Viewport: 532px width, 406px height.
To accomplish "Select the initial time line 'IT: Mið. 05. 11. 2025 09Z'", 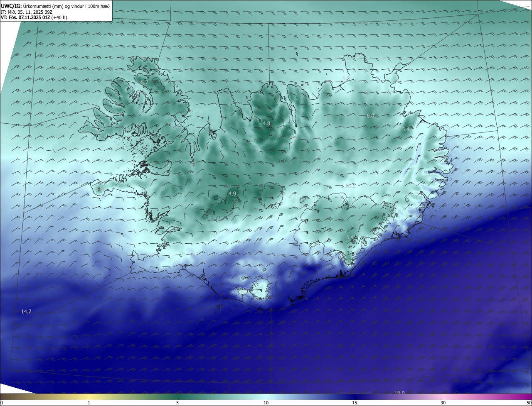I will tap(27, 12).
